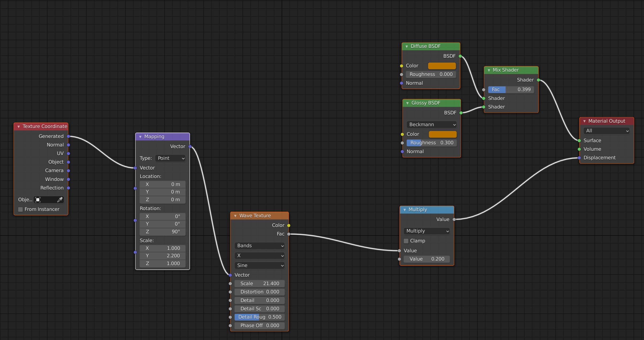The height and width of the screenshot is (340, 644).
Task: Open the mapping Type dropdown showing Point
Action: pyautogui.click(x=170, y=158)
